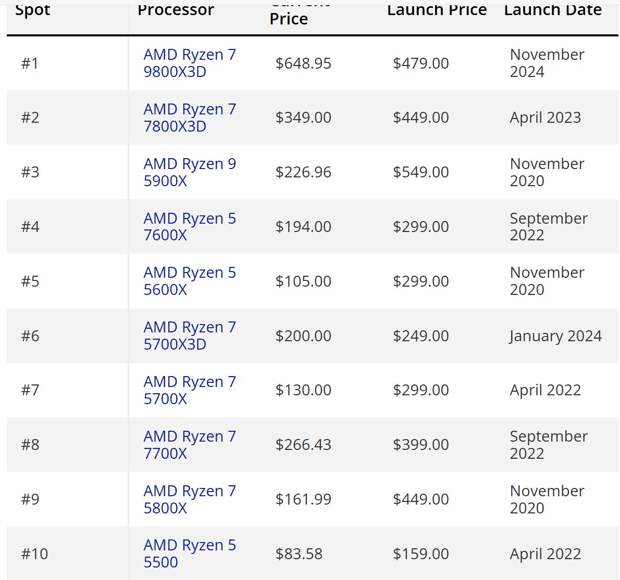Image resolution: width=620 pixels, height=580 pixels.
Task: Click the Launch Date column header
Action: coord(553,9)
